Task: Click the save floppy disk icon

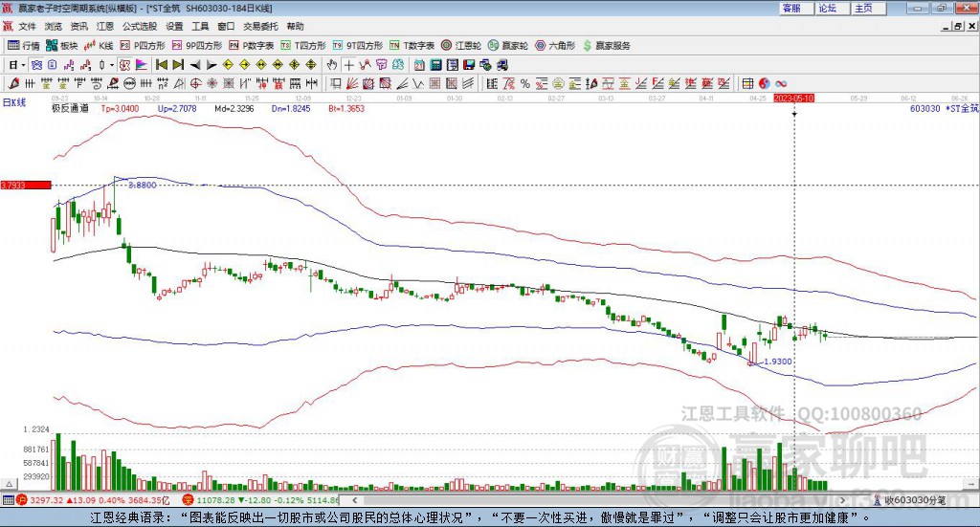Action: pyautogui.click(x=469, y=65)
